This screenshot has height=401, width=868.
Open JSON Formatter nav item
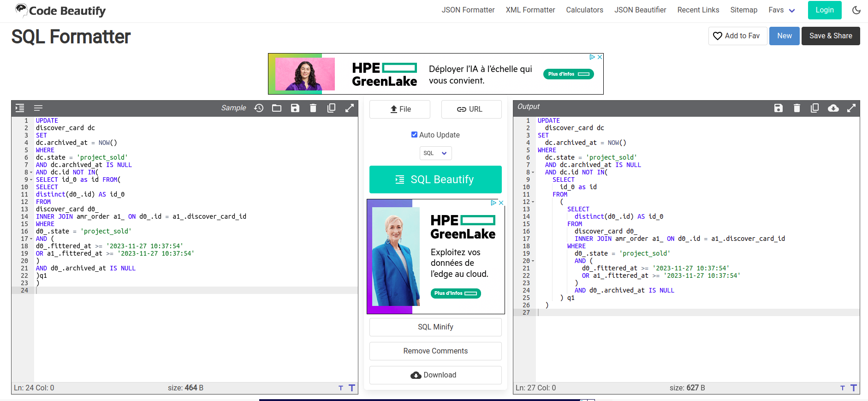click(468, 10)
